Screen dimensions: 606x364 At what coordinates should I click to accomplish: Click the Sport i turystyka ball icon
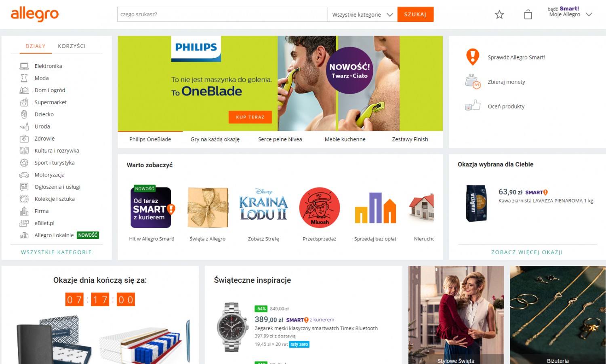(24, 163)
